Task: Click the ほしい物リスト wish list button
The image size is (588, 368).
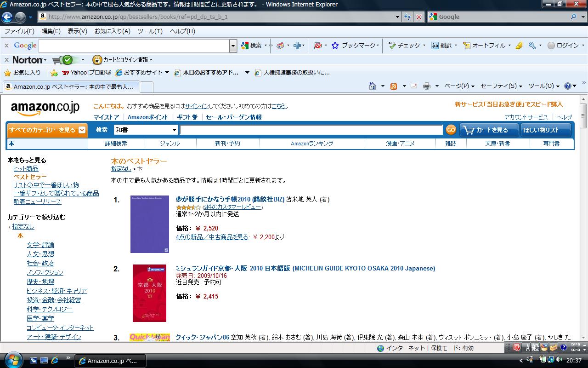Action: pos(546,130)
